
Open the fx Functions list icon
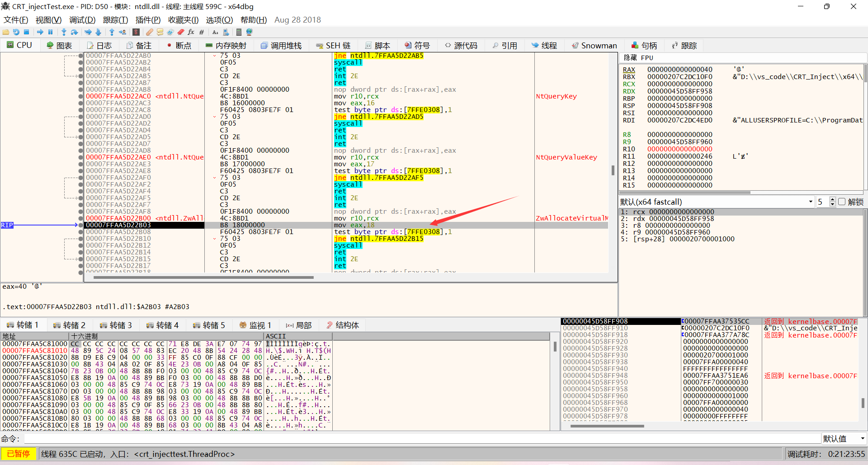click(191, 32)
